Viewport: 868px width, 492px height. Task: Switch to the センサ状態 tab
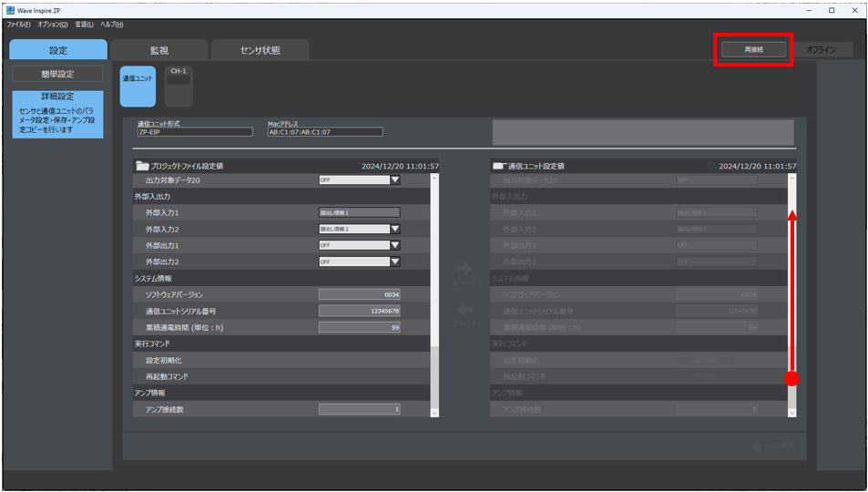coord(260,50)
